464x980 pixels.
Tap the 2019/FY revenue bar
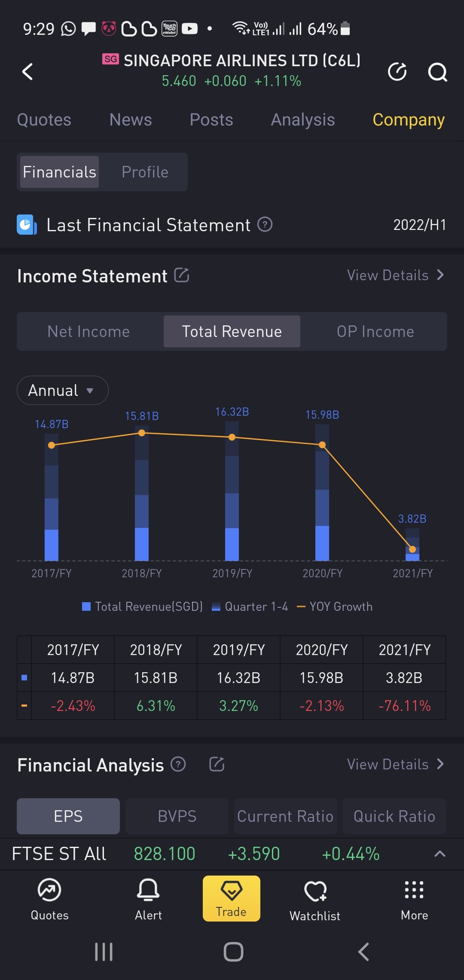232,491
